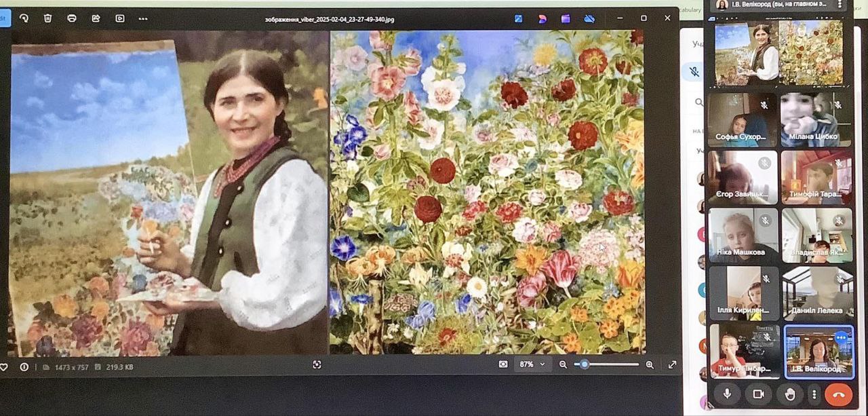Start a slideshow from the Photos toolbar

[x=120, y=18]
